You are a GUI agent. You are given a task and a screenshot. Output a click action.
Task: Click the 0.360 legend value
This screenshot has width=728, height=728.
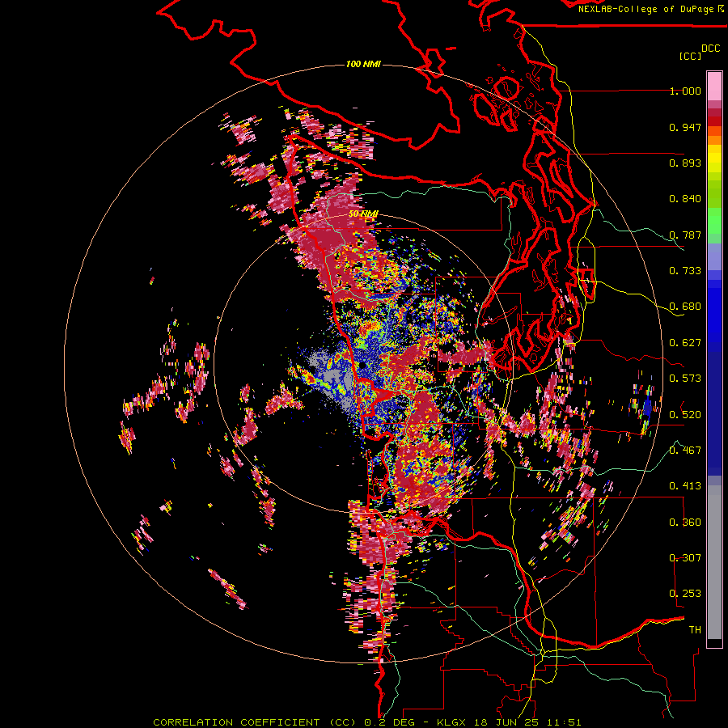685,523
